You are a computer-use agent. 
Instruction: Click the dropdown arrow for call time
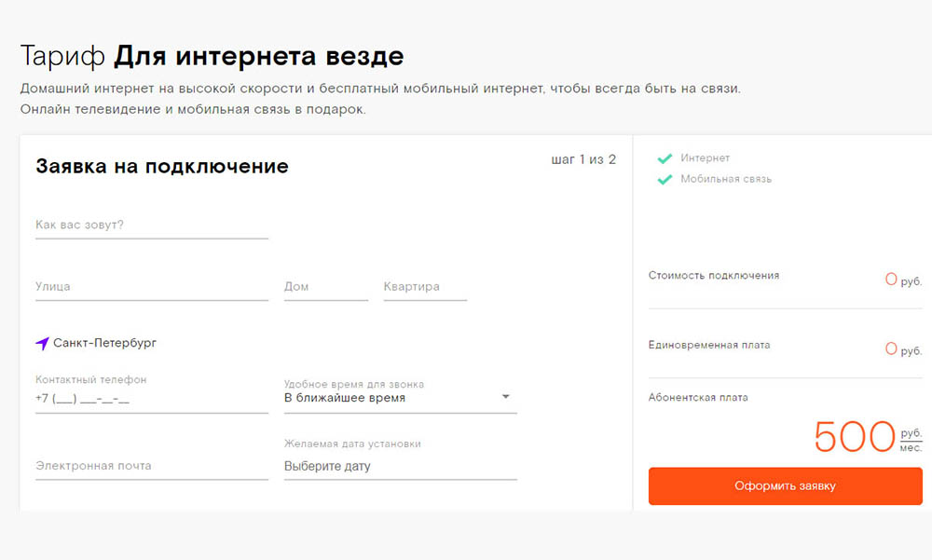click(505, 397)
